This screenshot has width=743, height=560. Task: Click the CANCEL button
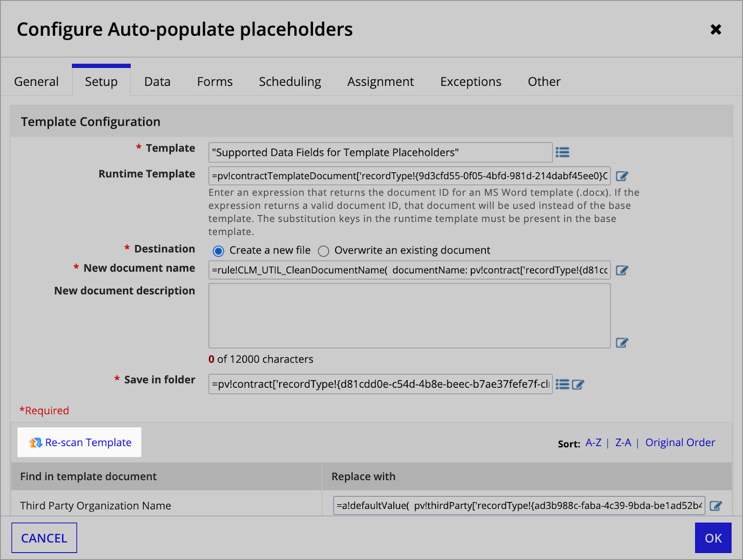click(x=44, y=538)
